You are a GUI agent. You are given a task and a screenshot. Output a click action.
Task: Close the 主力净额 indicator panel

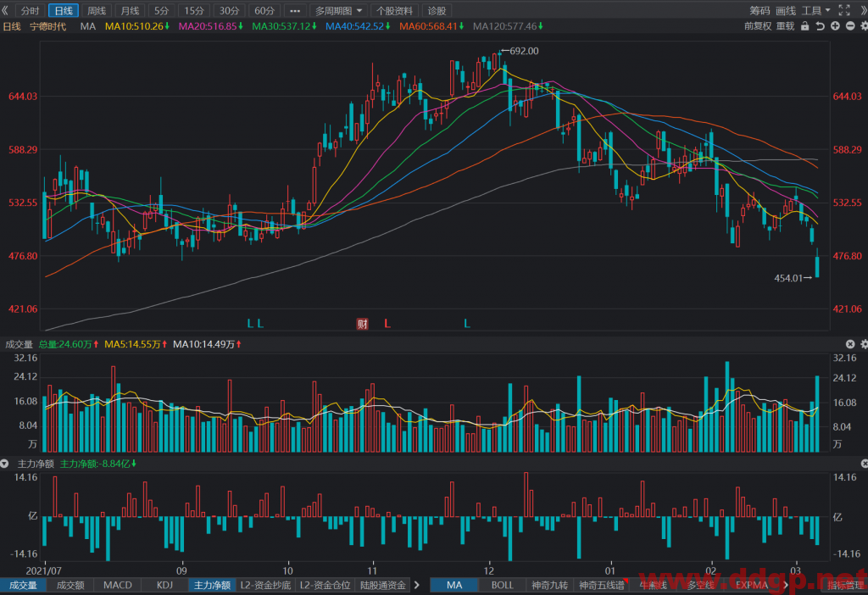coord(864,464)
